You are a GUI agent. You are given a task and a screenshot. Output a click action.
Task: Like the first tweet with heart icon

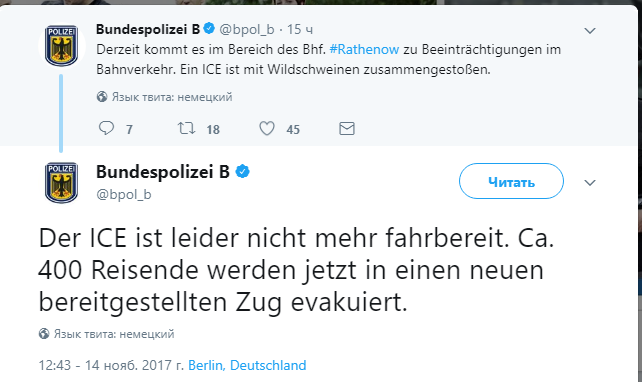(x=267, y=129)
